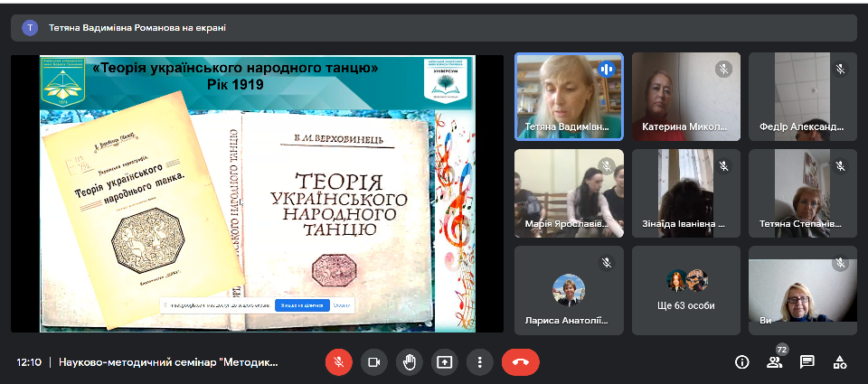Leave the call with the red hang-up button
868x384 pixels.
521,362
